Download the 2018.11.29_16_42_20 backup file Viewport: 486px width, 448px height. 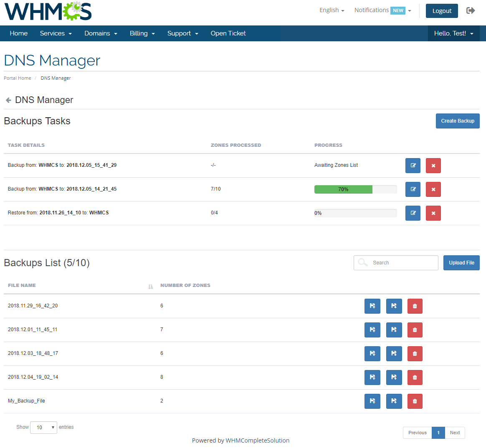(x=394, y=306)
